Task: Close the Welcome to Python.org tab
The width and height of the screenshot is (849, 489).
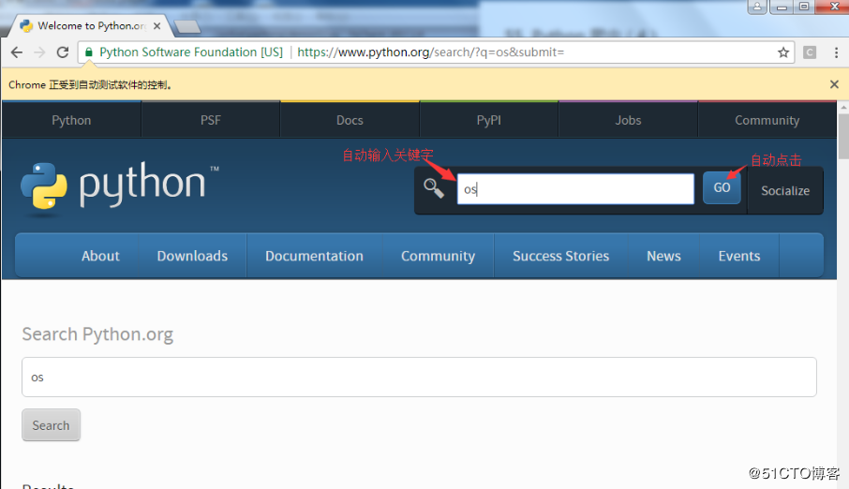Action: [157, 26]
